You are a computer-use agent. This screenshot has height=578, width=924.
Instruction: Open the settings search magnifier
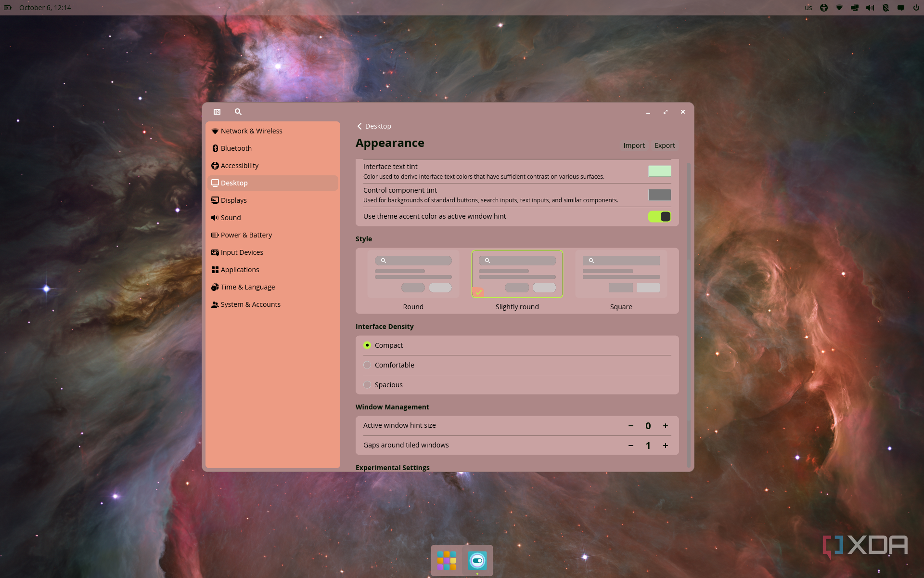click(238, 112)
